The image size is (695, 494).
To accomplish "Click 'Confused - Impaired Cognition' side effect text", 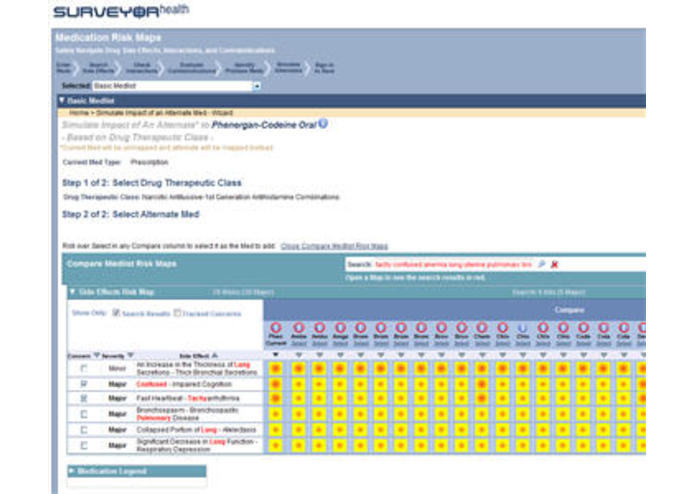I will (184, 384).
